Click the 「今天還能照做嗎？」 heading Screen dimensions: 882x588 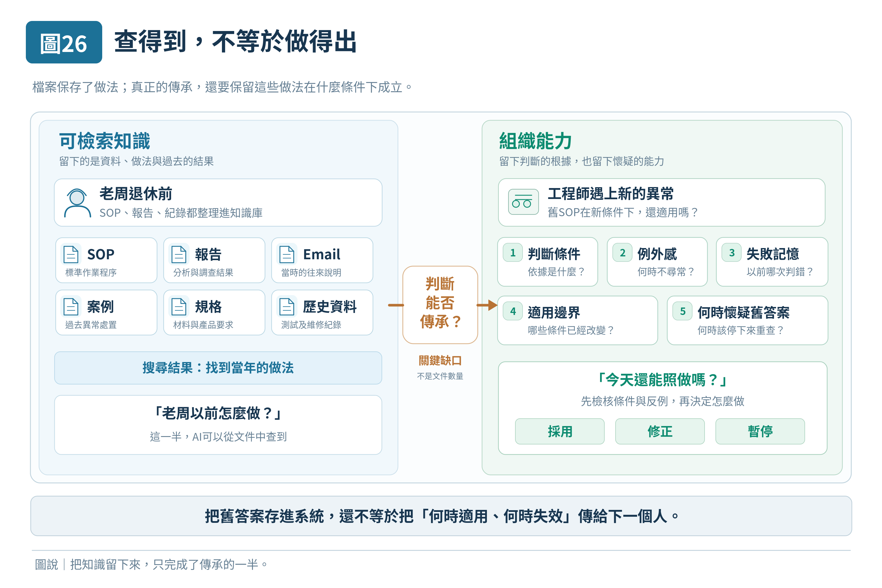tap(662, 380)
